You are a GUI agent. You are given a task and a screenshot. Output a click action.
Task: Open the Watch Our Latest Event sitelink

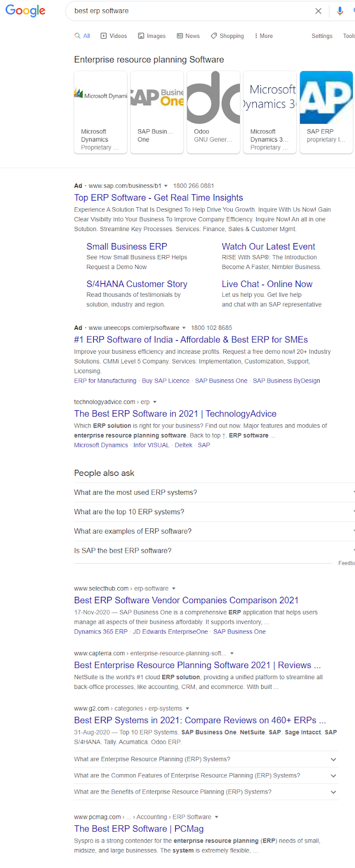coord(268,246)
